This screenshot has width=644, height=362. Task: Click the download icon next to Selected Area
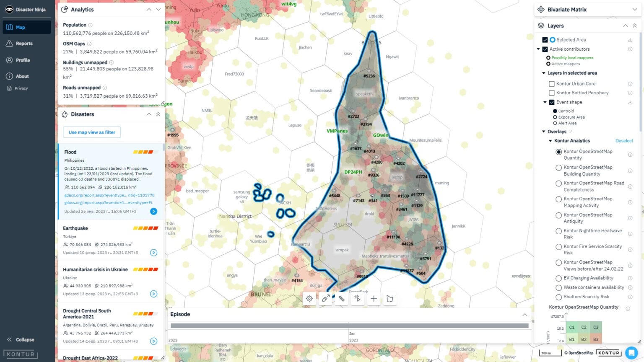coord(630,40)
